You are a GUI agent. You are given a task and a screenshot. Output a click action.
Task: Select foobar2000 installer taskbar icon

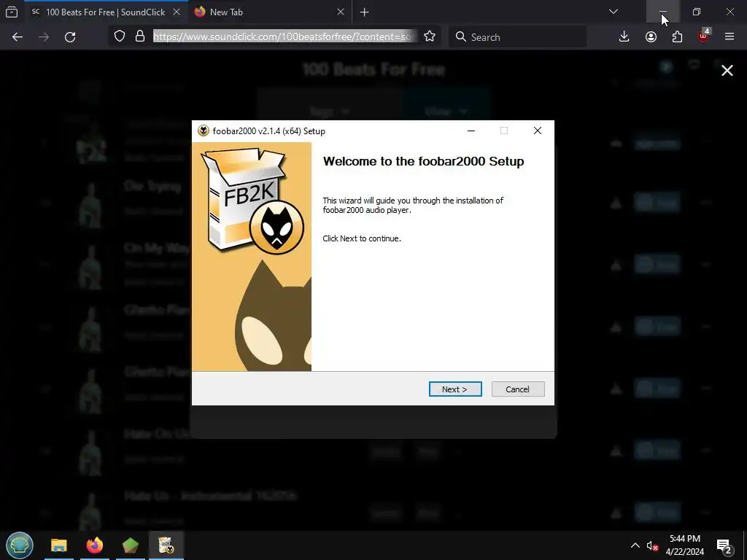[166, 545]
